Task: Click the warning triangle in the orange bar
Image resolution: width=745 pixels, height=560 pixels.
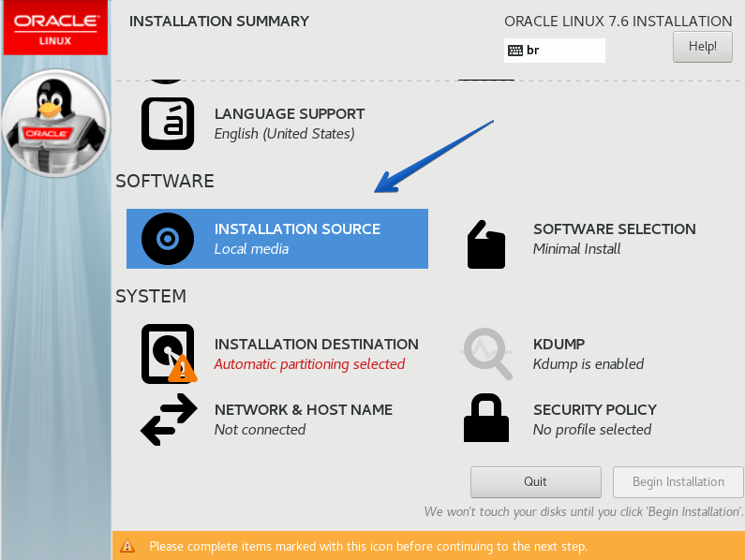Action: 128,546
